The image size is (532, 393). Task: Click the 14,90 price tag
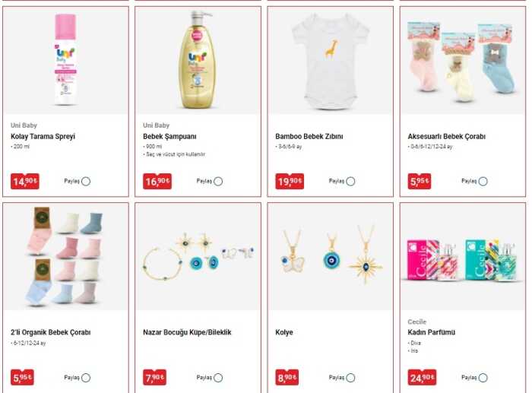click(25, 181)
